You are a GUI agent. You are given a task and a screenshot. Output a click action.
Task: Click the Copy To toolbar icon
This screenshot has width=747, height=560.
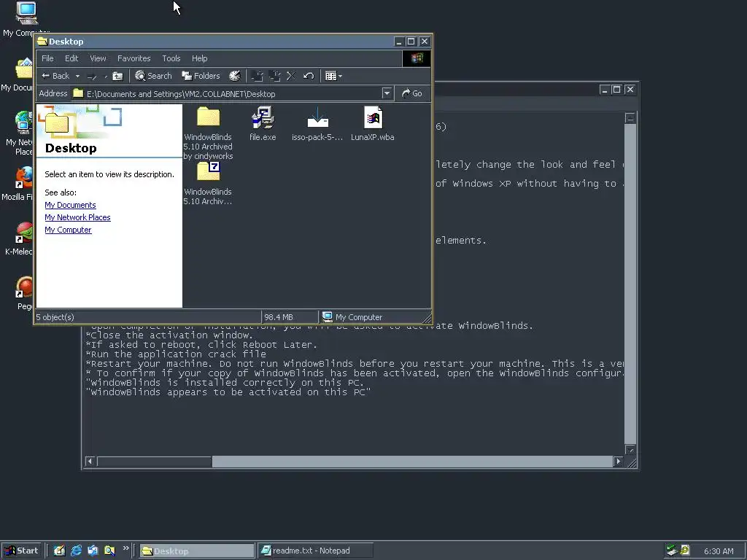point(274,76)
